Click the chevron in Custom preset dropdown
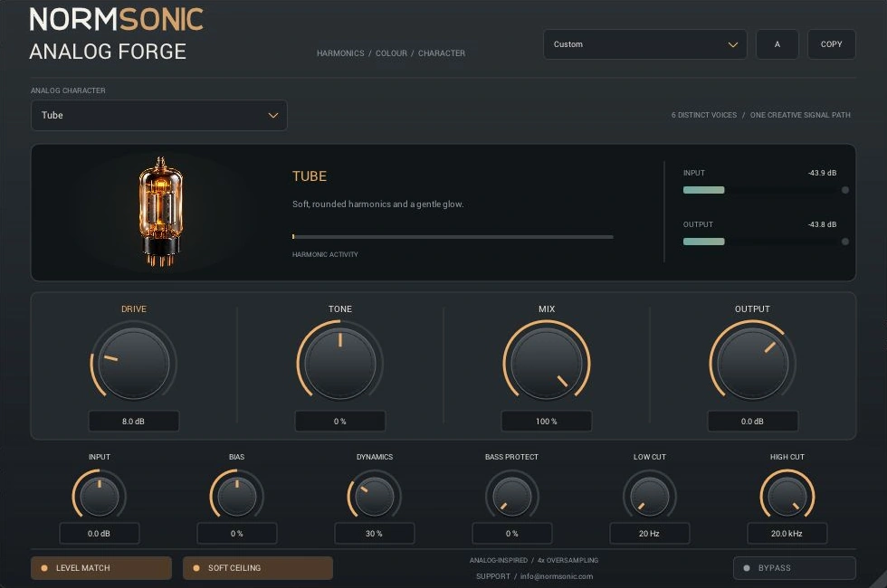887x588 pixels. tap(732, 44)
